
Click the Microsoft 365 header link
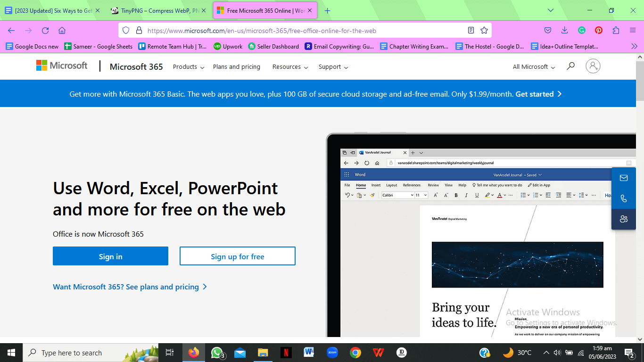point(136,66)
